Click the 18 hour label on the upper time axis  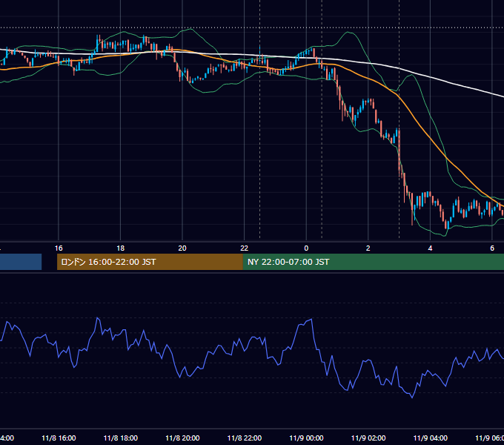[121, 248]
